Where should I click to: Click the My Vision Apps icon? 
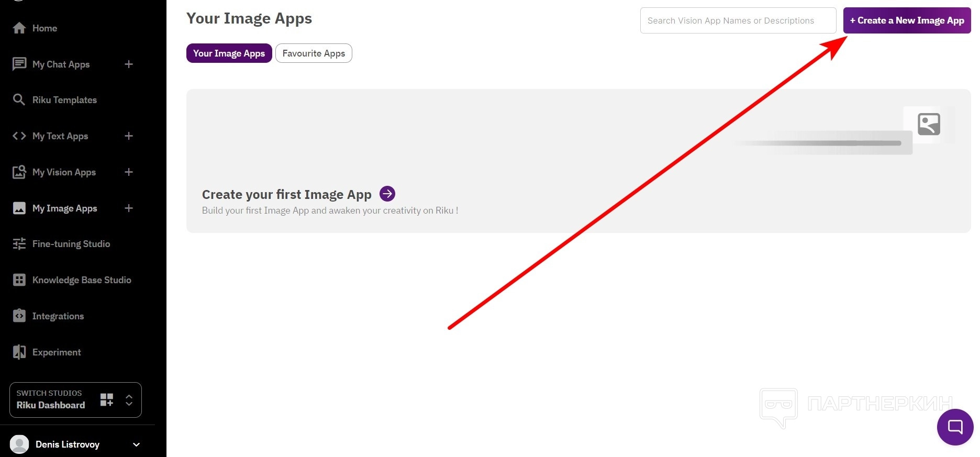tap(19, 172)
